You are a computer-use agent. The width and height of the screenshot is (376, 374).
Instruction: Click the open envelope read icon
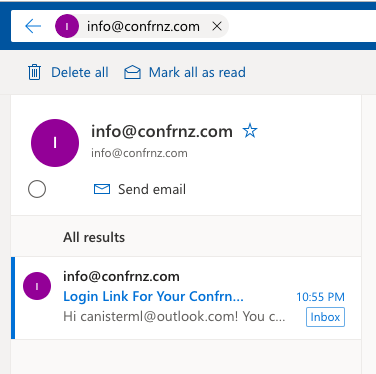pyautogui.click(x=132, y=72)
